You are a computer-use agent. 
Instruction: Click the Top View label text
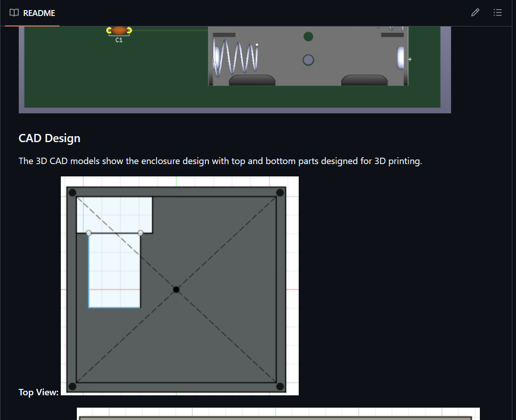[38, 392]
